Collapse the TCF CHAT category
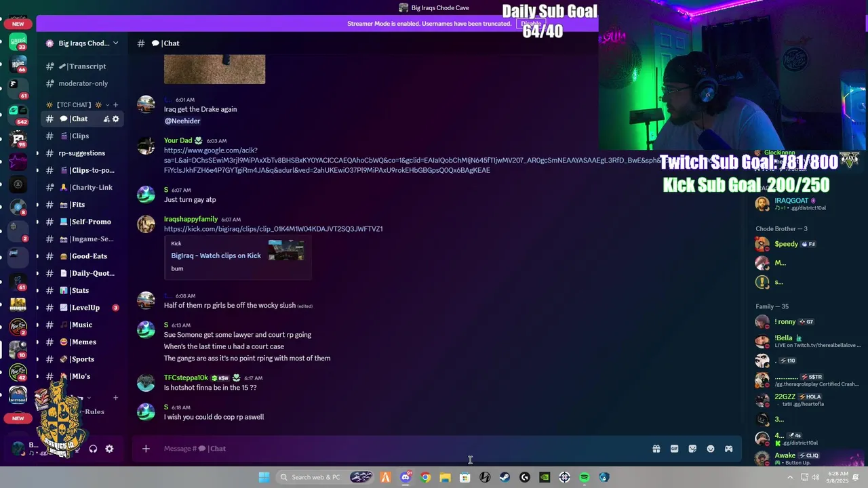Image resolution: width=868 pixels, height=488 pixels. [x=78, y=105]
